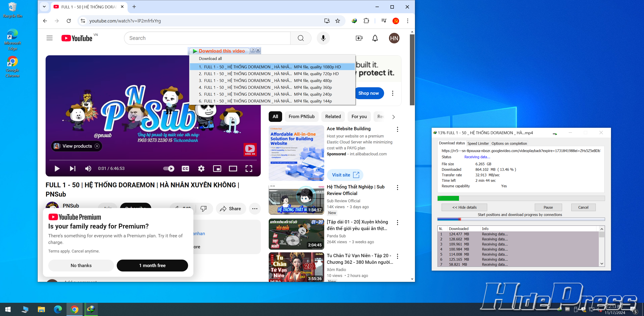Image resolution: width=644 pixels, height=316 pixels.
Task: Open YouTube notifications bell
Action: pos(375,38)
